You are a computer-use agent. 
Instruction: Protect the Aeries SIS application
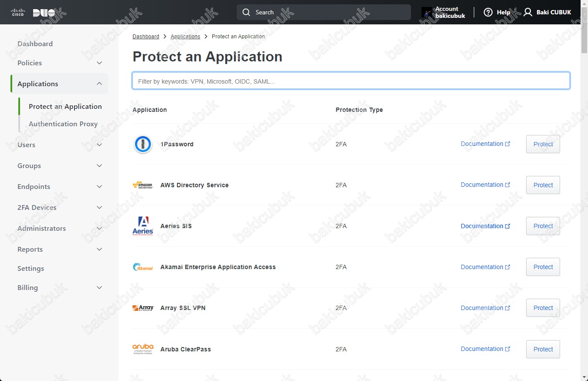pyautogui.click(x=543, y=226)
